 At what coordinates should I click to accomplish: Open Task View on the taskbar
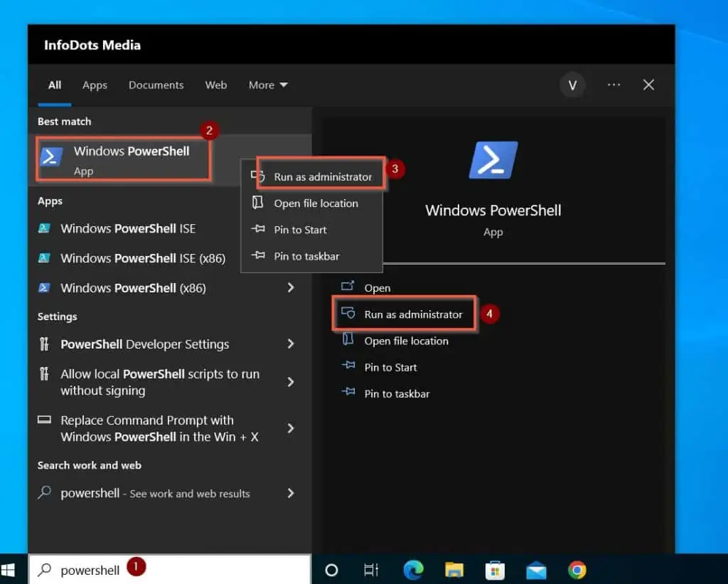(x=371, y=570)
